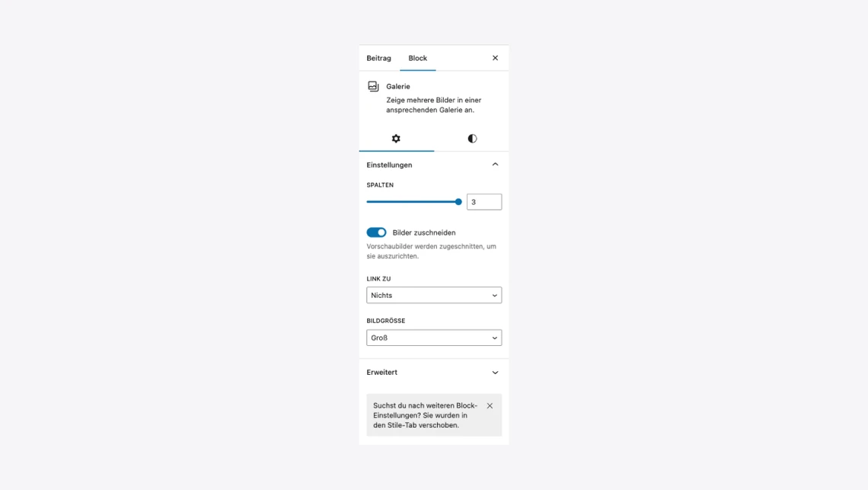Click the Bilder zuschneiden label text
The image size is (868, 490).
[x=424, y=232]
